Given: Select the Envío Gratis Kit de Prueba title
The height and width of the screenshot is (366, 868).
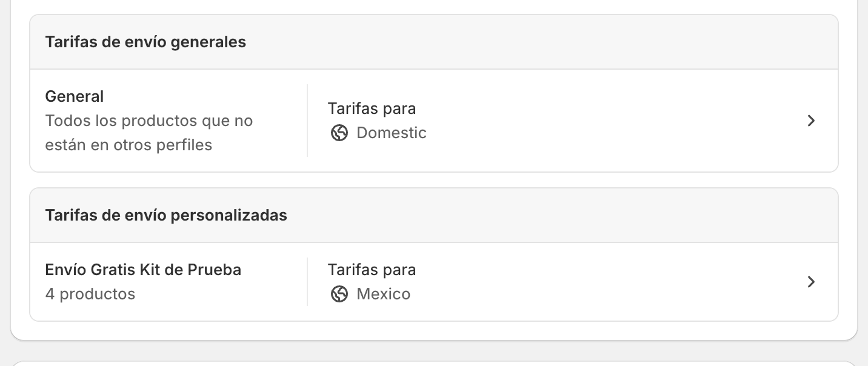Looking at the screenshot, I should click(x=143, y=270).
